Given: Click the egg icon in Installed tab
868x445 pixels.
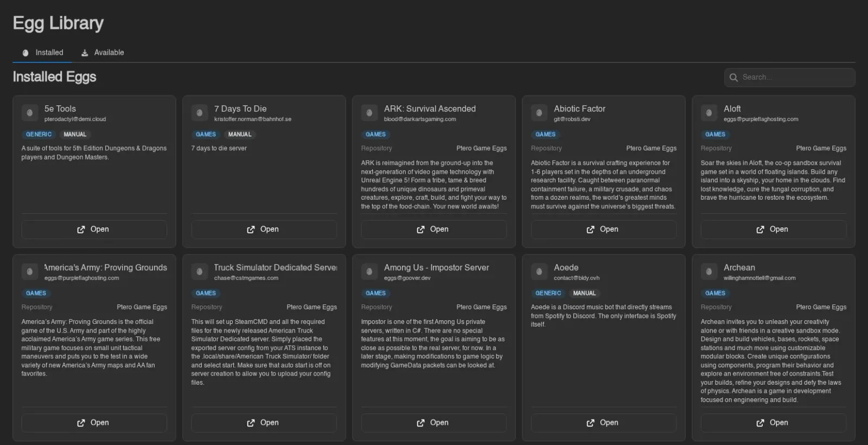Looking at the screenshot, I should pyautogui.click(x=25, y=53).
